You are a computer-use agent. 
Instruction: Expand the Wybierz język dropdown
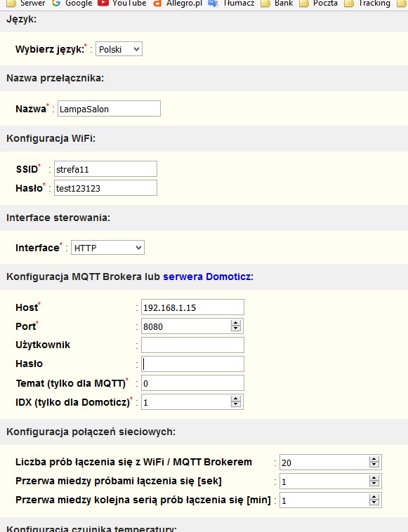click(x=119, y=49)
